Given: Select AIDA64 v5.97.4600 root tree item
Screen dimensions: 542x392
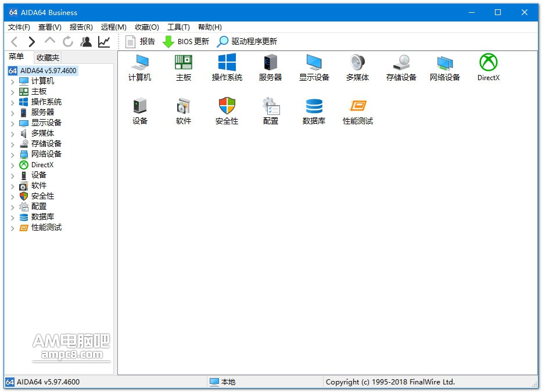Looking at the screenshot, I should coord(42,70).
